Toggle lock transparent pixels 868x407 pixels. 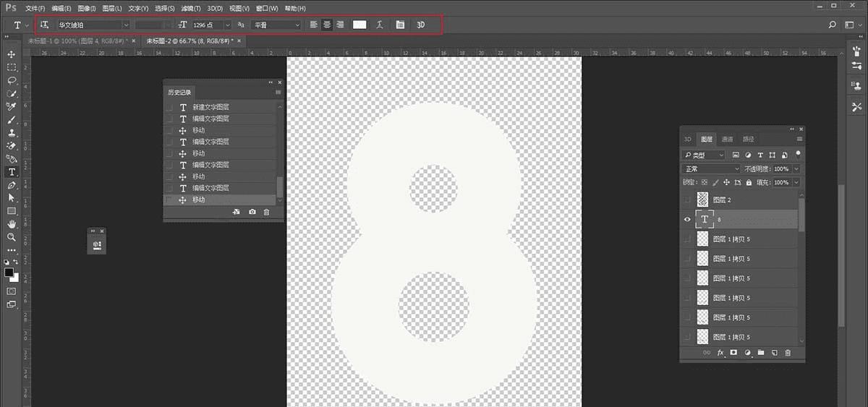click(x=705, y=183)
